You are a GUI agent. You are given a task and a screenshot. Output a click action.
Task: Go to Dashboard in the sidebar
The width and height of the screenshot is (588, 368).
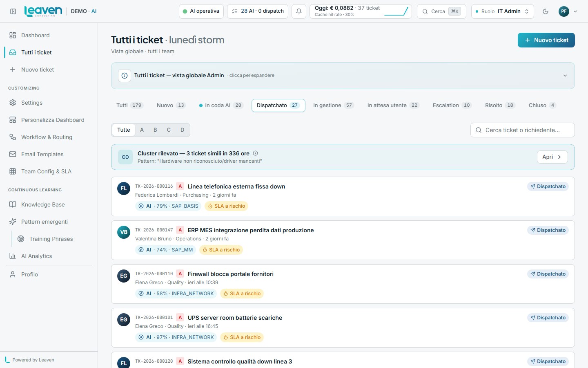(49, 35)
